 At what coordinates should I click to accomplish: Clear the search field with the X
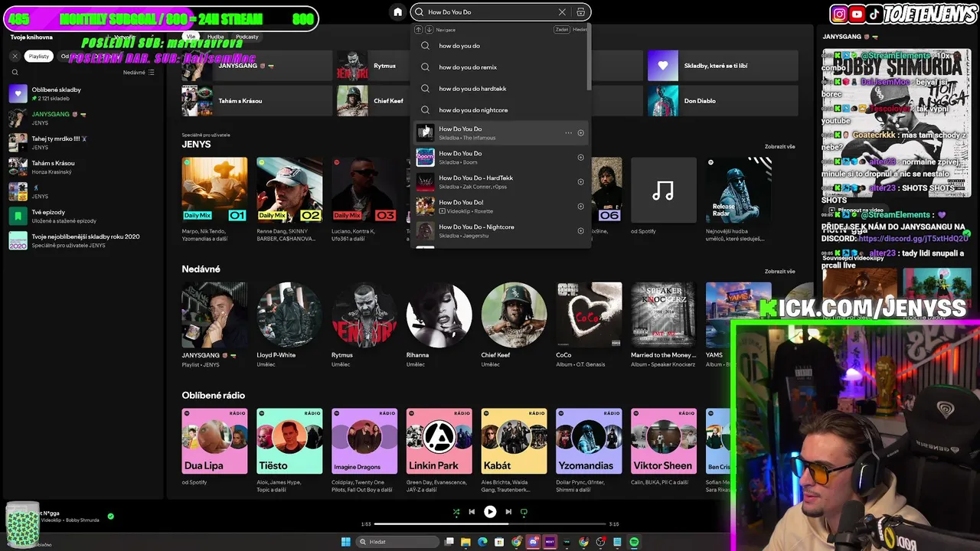click(x=562, y=12)
